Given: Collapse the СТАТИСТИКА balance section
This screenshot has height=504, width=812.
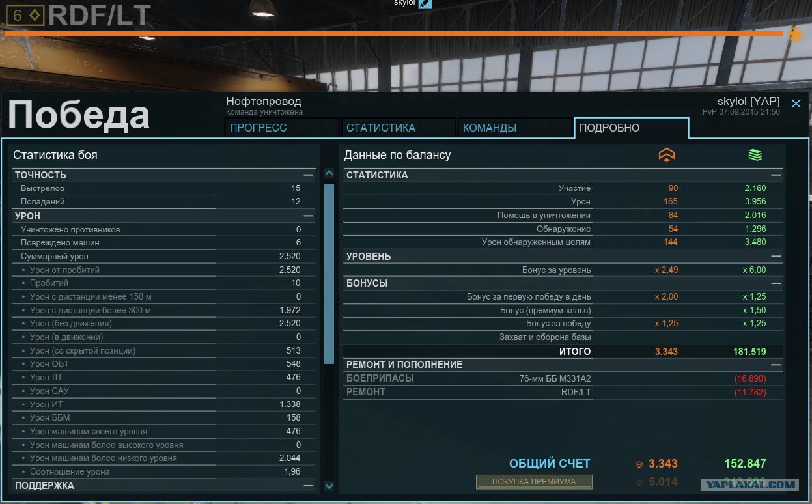Looking at the screenshot, I should [x=776, y=175].
